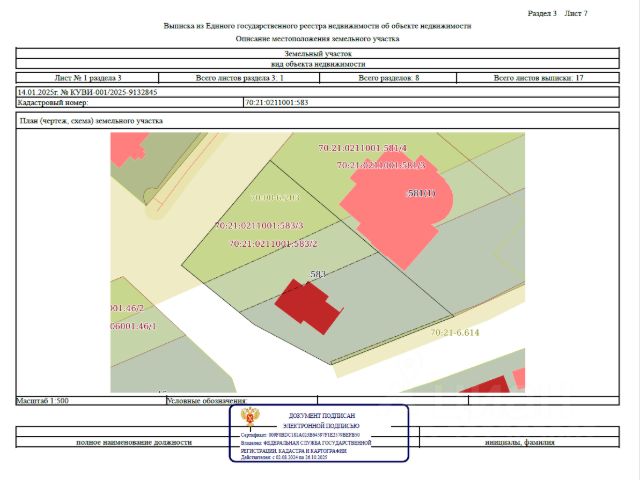Click the map label 70:21:0211001:581/4

(362, 148)
